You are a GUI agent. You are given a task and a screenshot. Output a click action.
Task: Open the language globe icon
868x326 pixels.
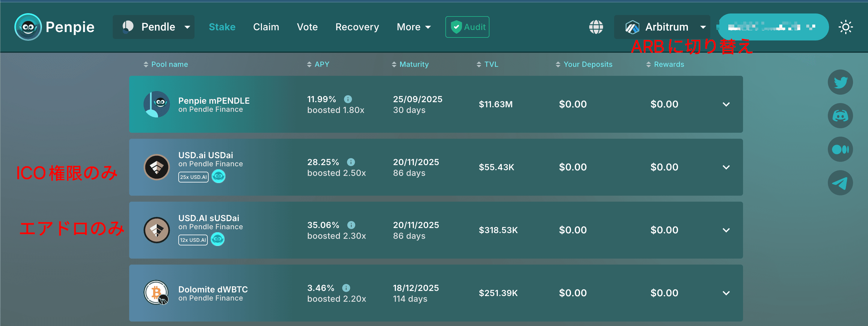click(x=596, y=27)
